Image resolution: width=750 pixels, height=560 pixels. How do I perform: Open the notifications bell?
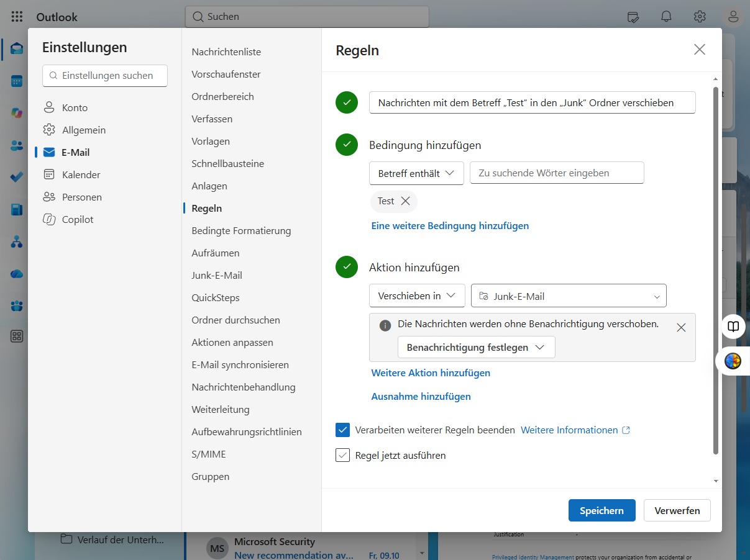point(667,17)
